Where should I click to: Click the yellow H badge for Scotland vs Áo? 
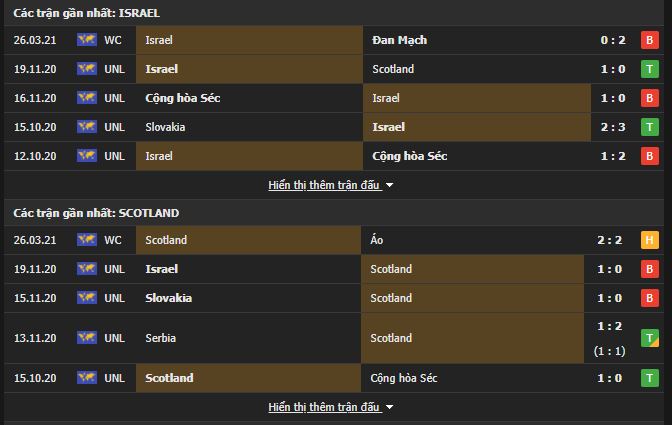(x=650, y=240)
